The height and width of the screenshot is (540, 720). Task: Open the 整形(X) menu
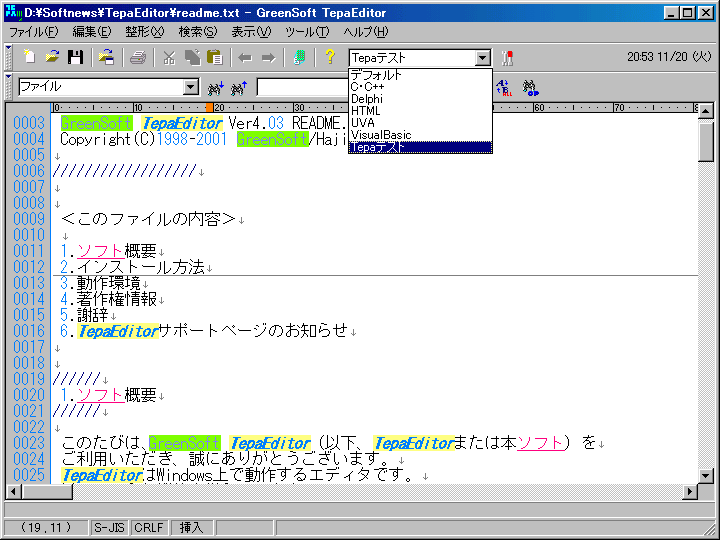click(145, 32)
